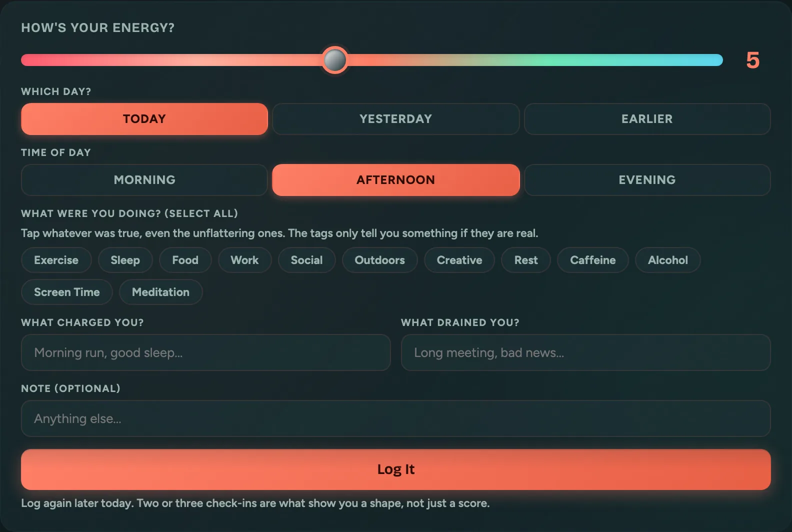Screen dimensions: 792x532
Task: Click the energy value 5 readout
Action: (753, 60)
